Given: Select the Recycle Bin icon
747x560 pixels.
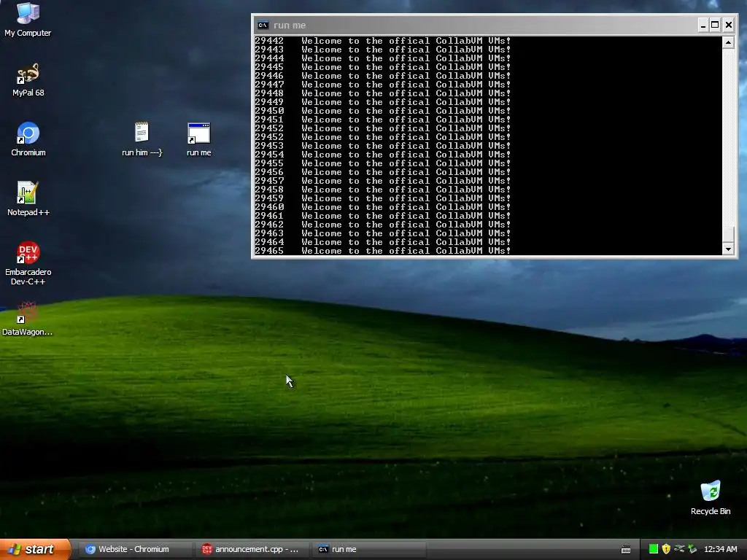Looking at the screenshot, I should tap(711, 498).
